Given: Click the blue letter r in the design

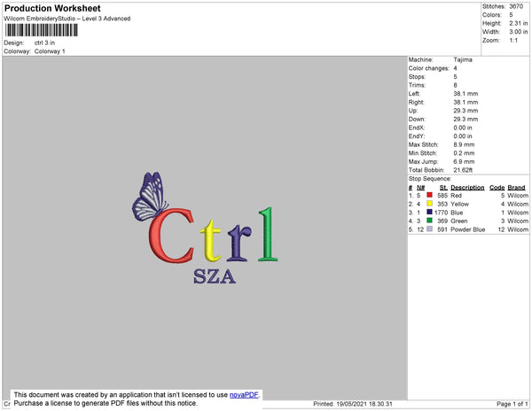Looking at the screenshot, I should coord(239,243).
